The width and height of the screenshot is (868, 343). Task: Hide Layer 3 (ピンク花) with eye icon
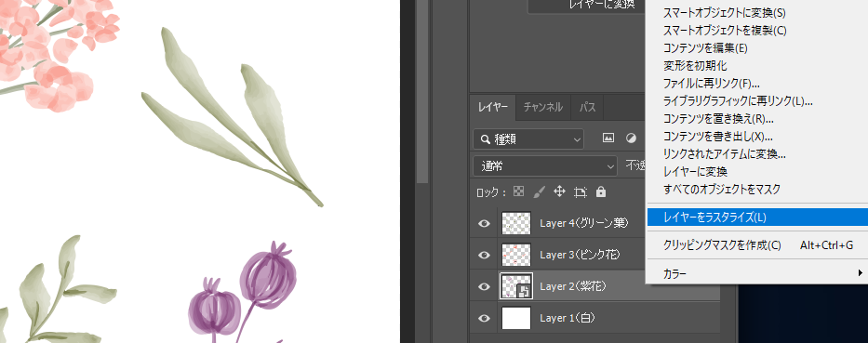click(485, 255)
